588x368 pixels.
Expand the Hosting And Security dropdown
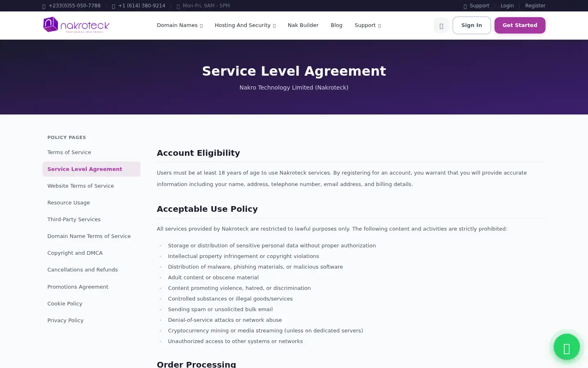coord(245,25)
